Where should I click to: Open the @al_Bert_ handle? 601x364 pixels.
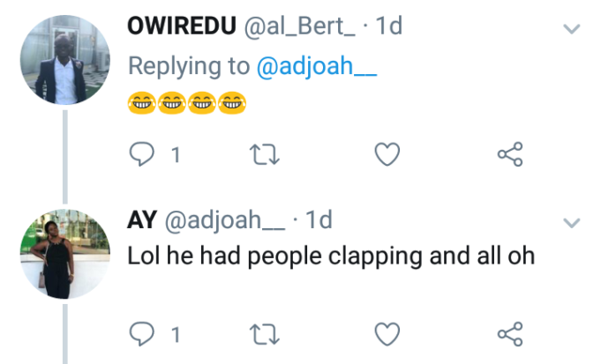(x=298, y=27)
